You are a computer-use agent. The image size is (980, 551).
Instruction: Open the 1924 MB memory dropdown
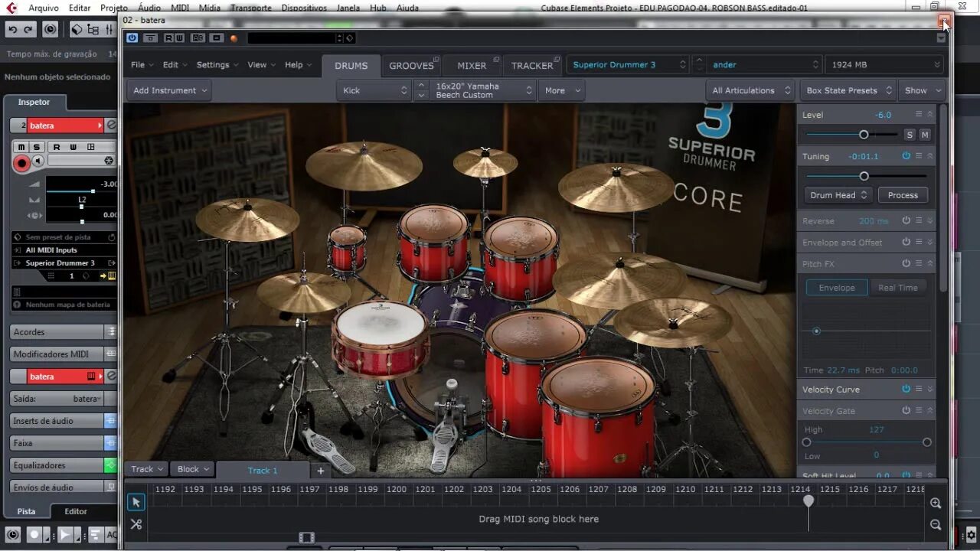(x=884, y=65)
